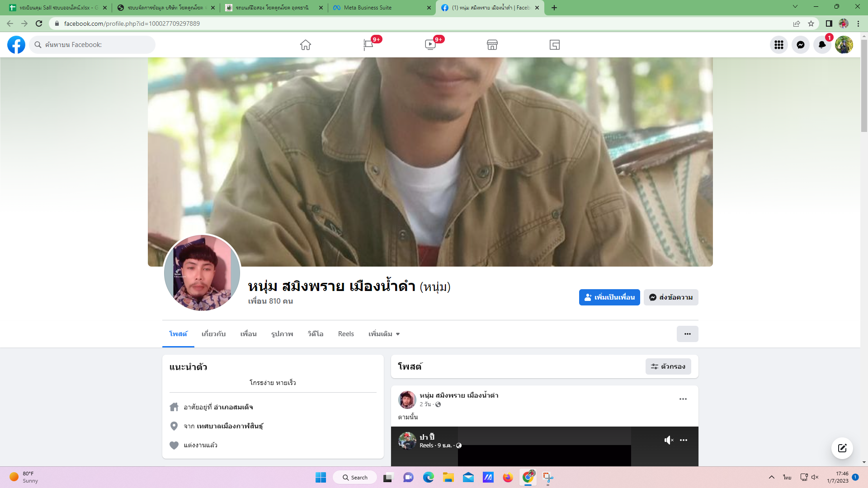Image resolution: width=868 pixels, height=488 pixels.
Task: Open the notifications bell icon
Action: (822, 45)
